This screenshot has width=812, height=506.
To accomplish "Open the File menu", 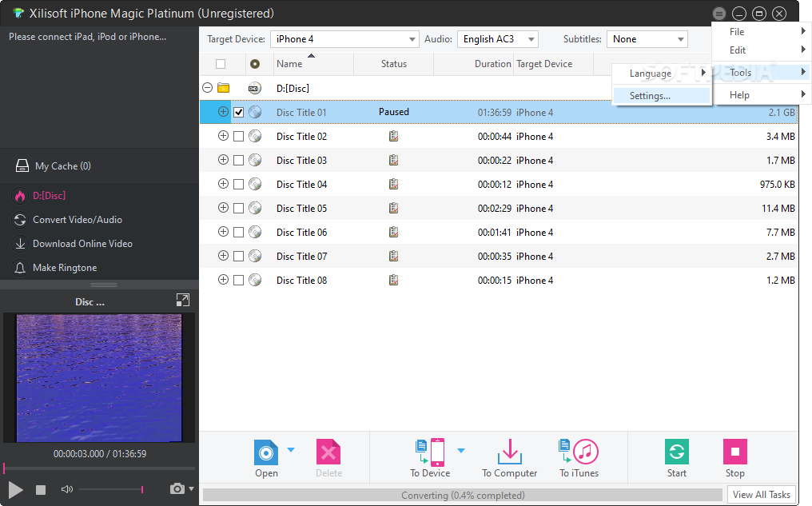I will [x=760, y=32].
